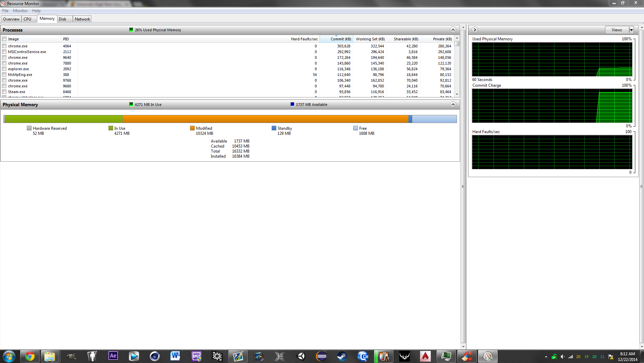Click the Used Physical Memory graph
The image size is (644, 363).
pyautogui.click(x=552, y=59)
